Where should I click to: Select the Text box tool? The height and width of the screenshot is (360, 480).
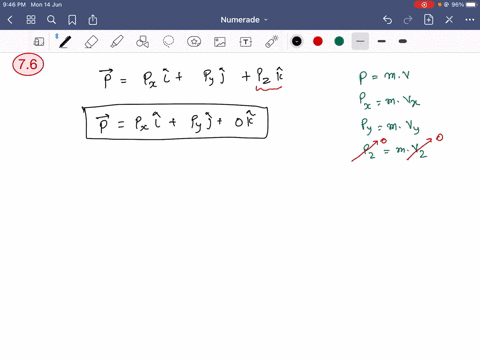pyautogui.click(x=245, y=42)
